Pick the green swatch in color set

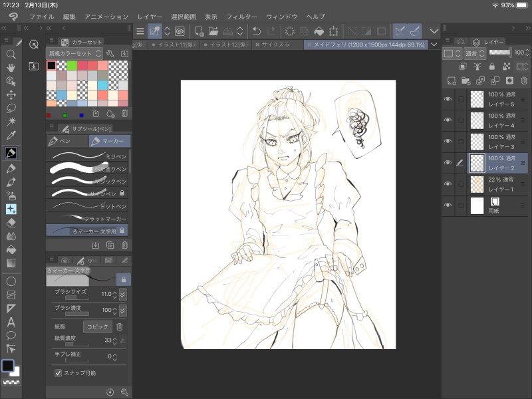click(x=72, y=65)
